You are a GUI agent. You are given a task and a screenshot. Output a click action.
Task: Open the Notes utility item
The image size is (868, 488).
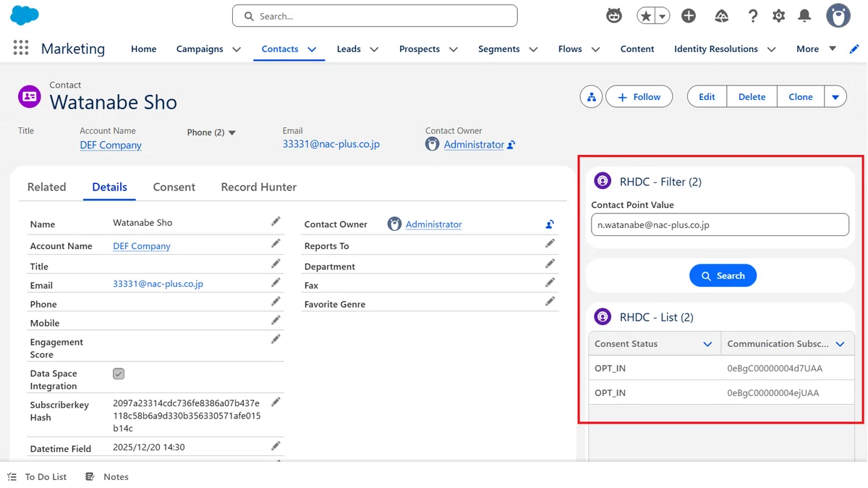point(107,476)
